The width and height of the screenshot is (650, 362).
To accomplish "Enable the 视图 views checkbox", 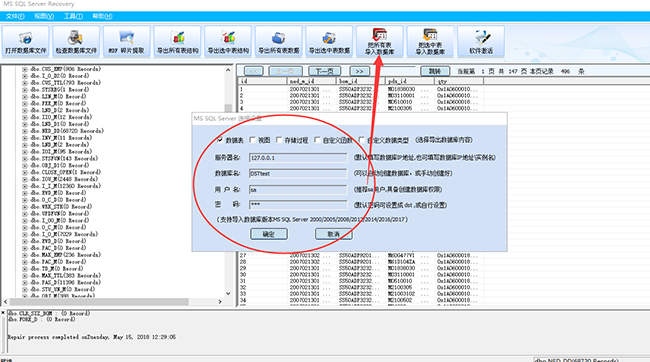I will (x=252, y=140).
